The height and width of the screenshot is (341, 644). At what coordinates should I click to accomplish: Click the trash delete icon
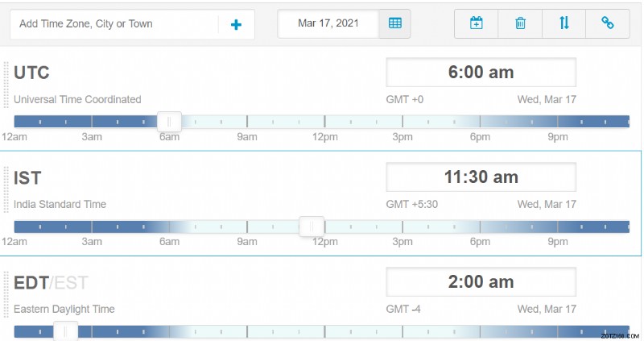pos(520,23)
